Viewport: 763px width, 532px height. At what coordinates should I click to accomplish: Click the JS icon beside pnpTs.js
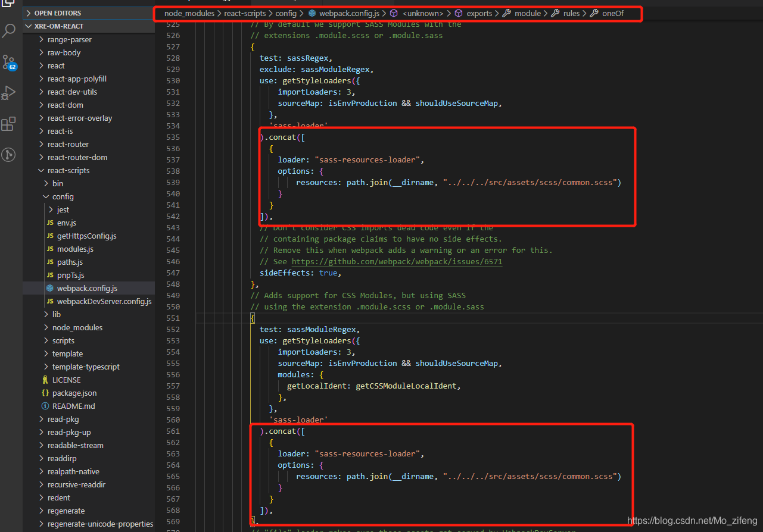click(50, 275)
